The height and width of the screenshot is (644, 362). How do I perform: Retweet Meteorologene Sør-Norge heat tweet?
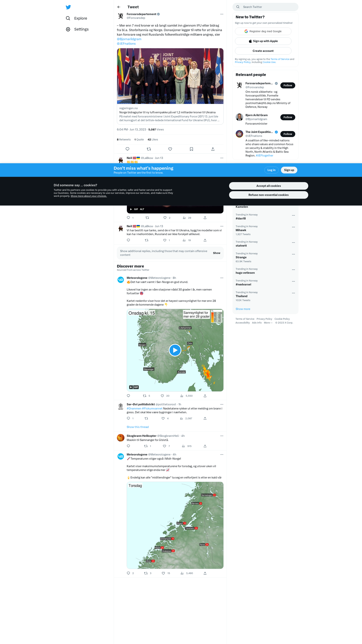click(x=145, y=396)
